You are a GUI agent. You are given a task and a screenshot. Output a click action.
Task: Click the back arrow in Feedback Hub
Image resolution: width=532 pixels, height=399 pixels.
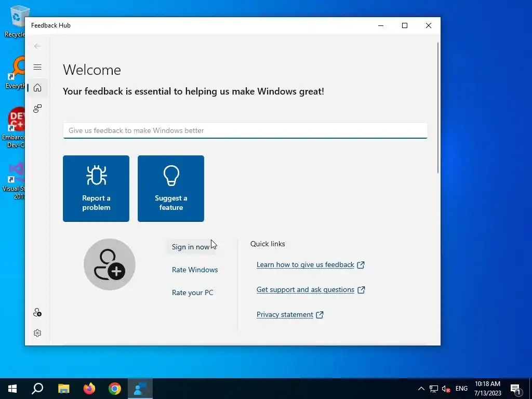(x=37, y=46)
